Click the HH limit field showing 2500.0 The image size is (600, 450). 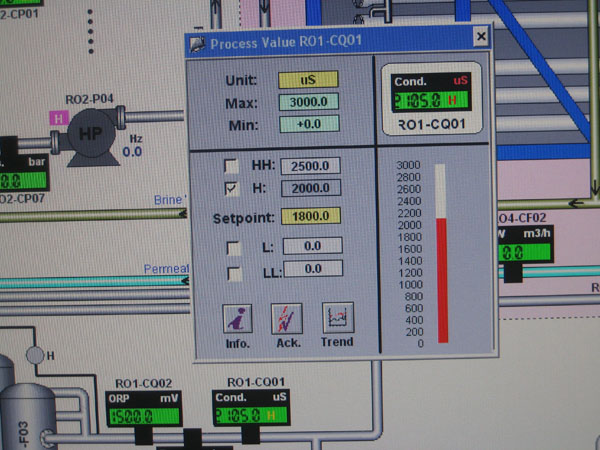point(311,165)
